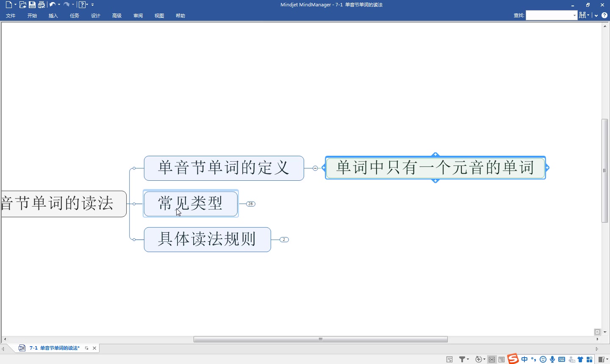Image resolution: width=610 pixels, height=364 pixels.
Task: Open the map overview icon at the canvas corner
Action: tap(597, 332)
